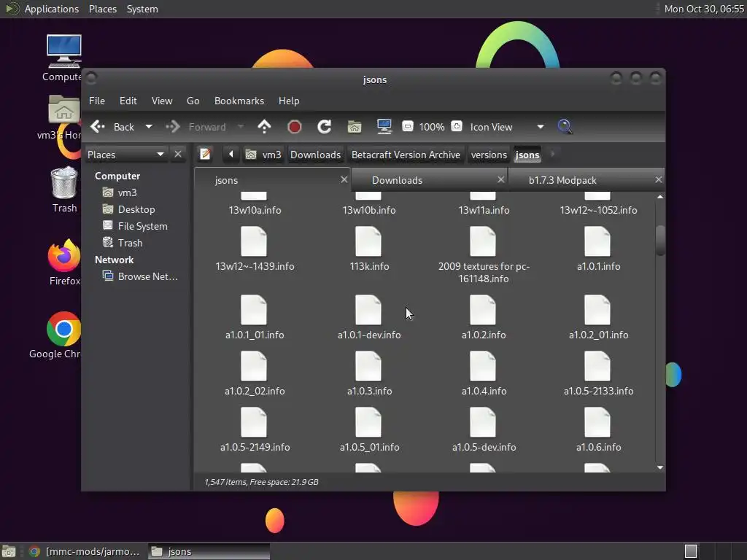Select file a1.0.1_01.info
The height and width of the screenshot is (560, 747).
coord(255,317)
